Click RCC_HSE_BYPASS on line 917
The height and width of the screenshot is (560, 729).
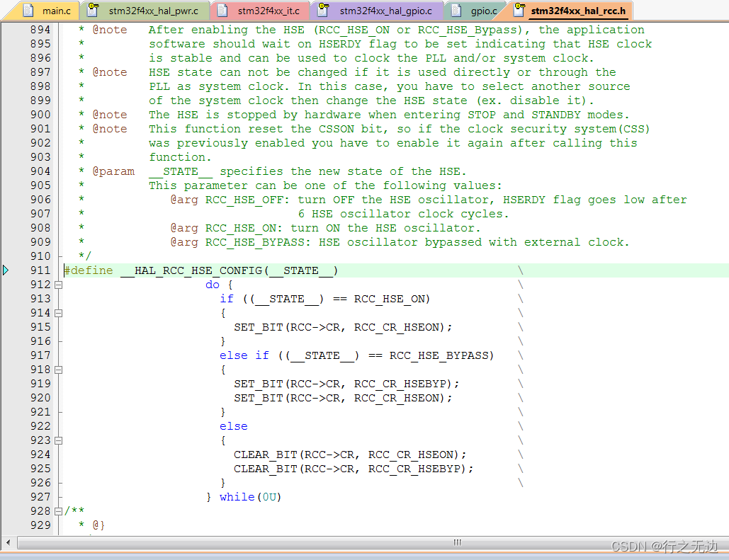coord(439,355)
